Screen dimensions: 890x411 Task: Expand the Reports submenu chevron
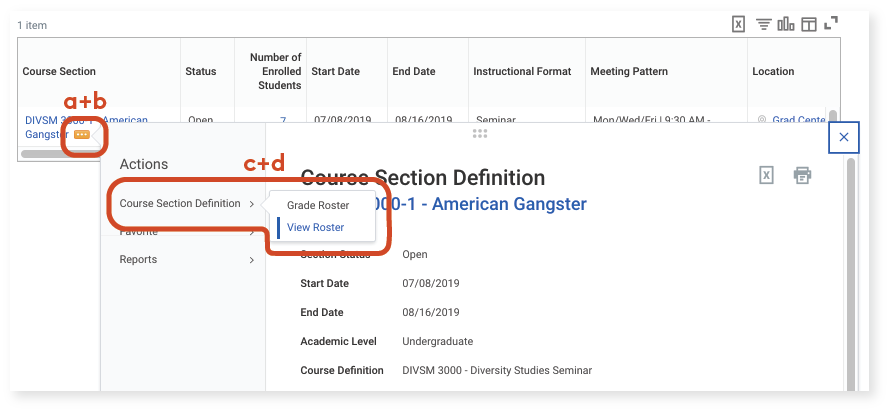pos(251,260)
